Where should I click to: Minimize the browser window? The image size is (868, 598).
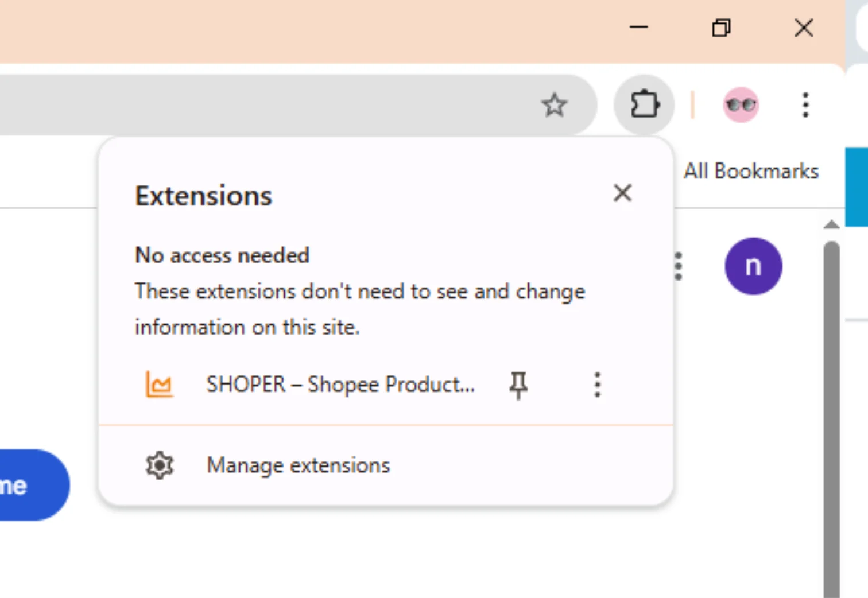[x=638, y=28]
